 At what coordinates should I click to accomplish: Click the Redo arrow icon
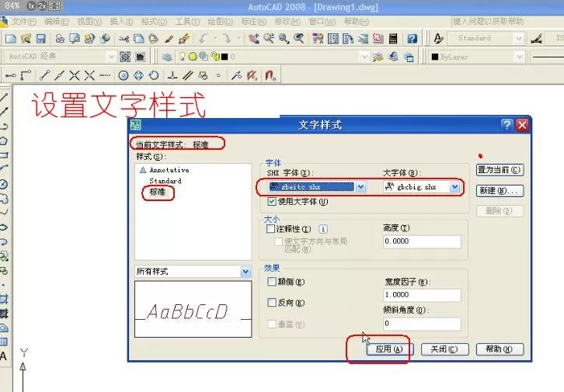(x=226, y=38)
